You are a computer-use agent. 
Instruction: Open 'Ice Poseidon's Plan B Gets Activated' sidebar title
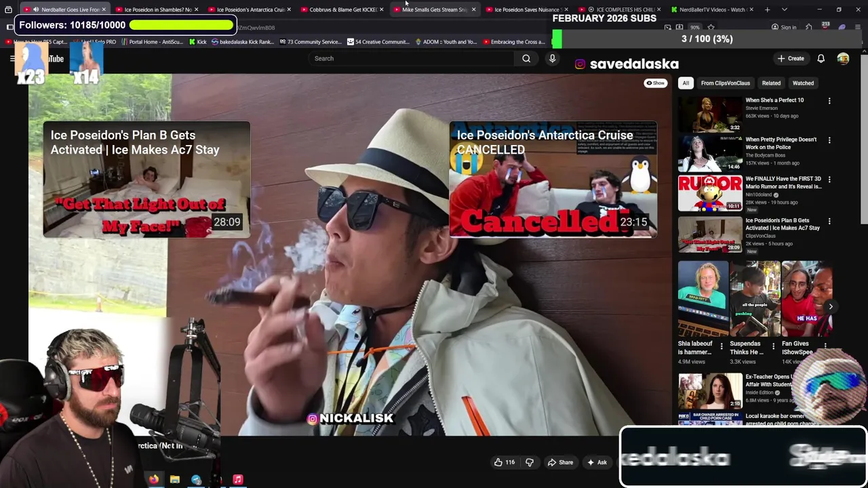tap(783, 224)
